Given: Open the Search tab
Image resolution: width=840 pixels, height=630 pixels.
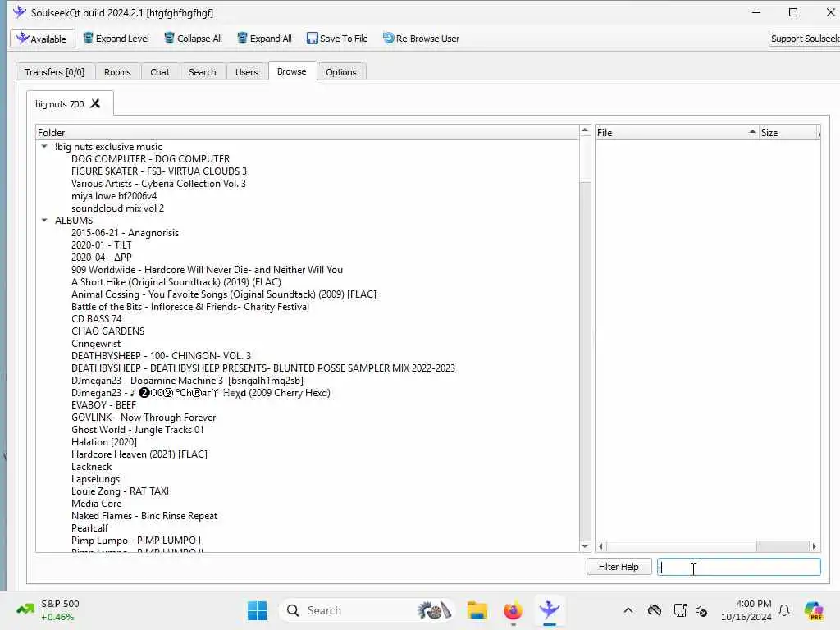Looking at the screenshot, I should click(203, 72).
